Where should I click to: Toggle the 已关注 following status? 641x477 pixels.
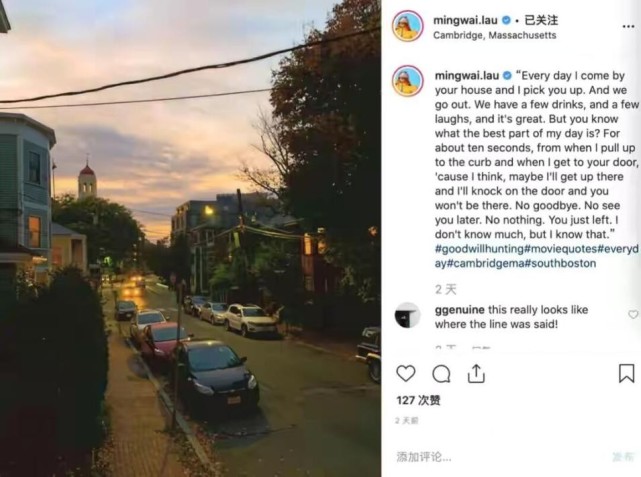pos(541,20)
